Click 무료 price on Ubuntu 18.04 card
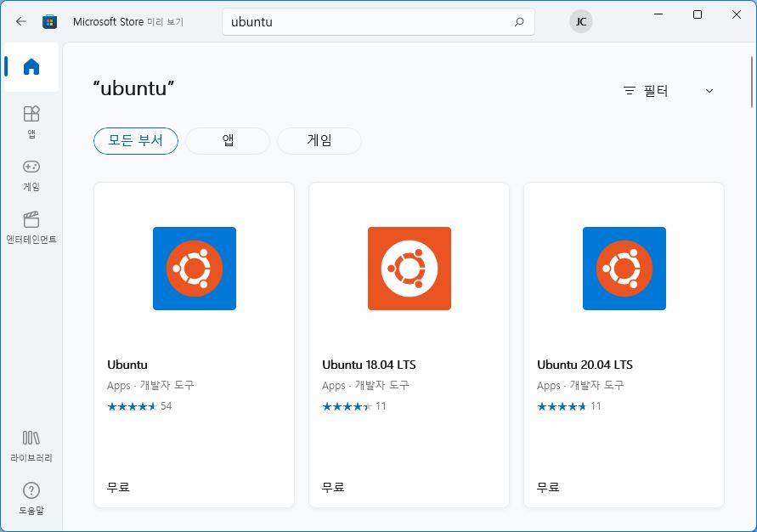The width and height of the screenshot is (757, 532). [x=333, y=487]
